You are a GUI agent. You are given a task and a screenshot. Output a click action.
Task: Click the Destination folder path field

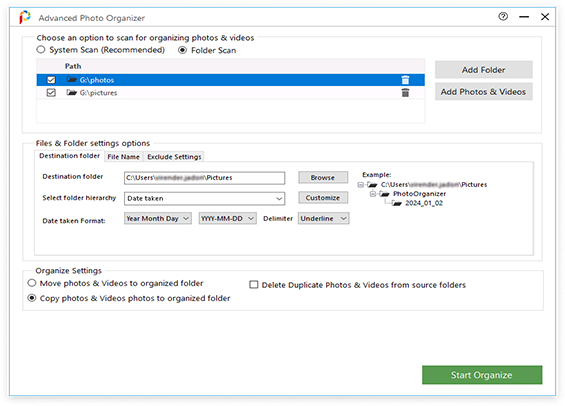[x=204, y=178]
